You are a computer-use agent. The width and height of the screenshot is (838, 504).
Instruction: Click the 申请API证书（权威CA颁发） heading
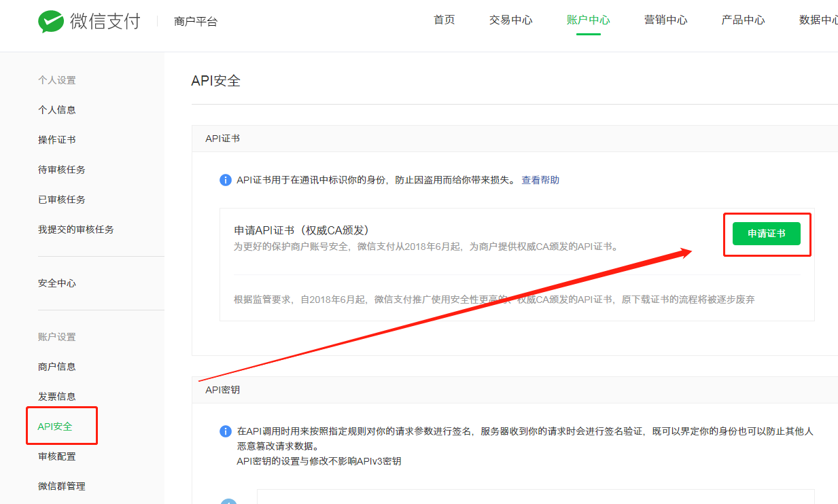302,230
